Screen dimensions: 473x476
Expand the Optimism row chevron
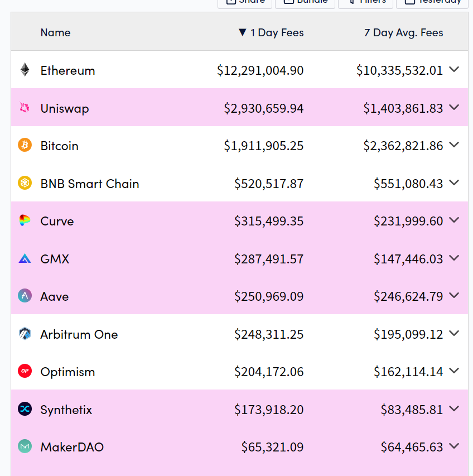click(x=454, y=371)
